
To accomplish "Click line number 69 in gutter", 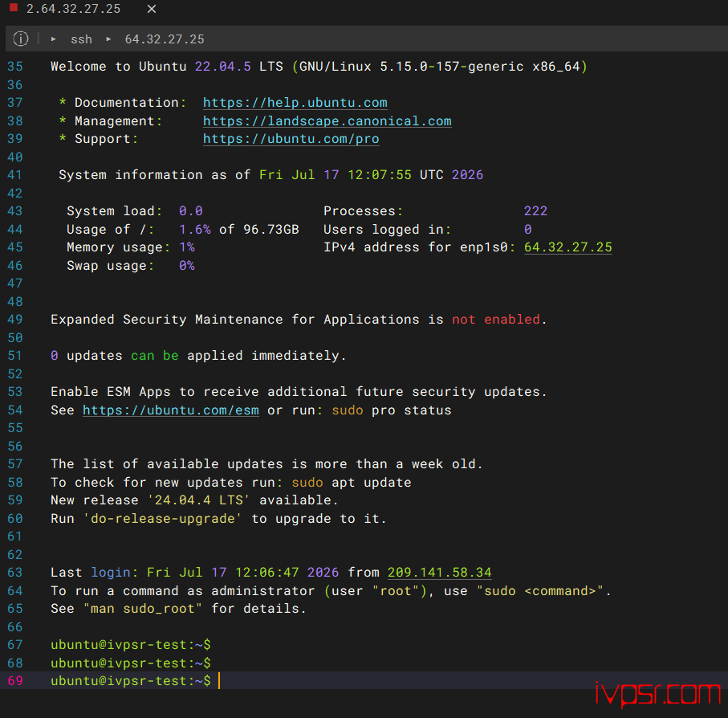I will 15,681.
